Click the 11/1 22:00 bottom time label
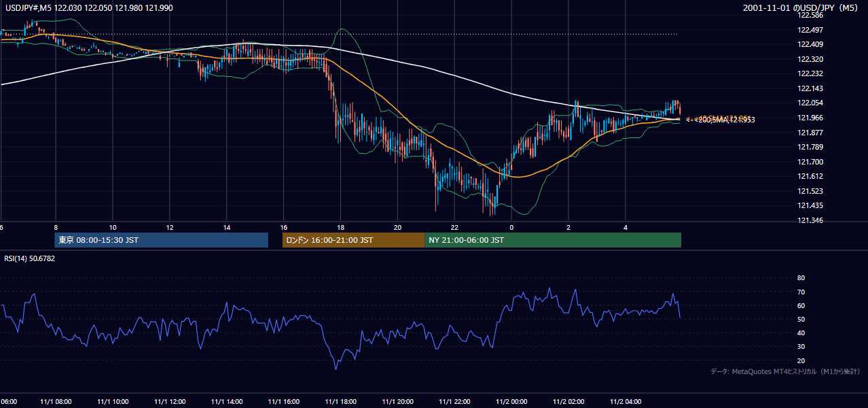Viewport: 868px width, 408px height. click(x=455, y=401)
